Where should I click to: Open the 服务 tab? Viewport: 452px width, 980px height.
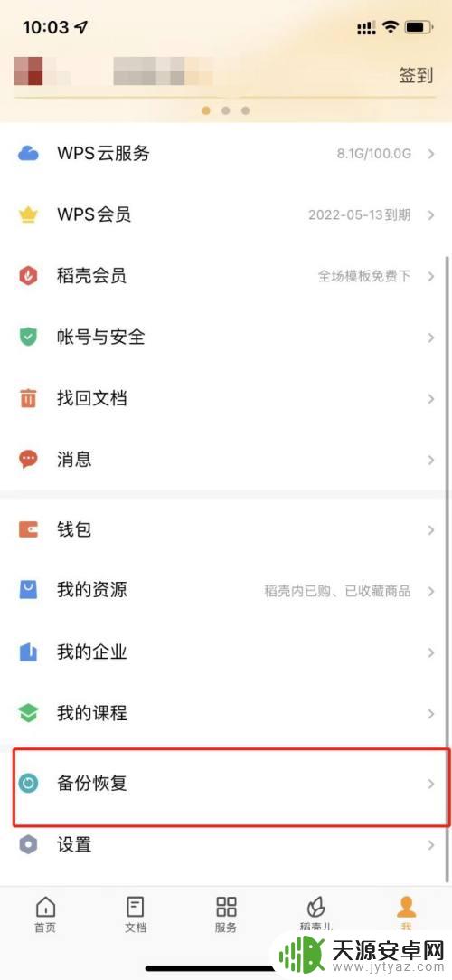(226, 914)
